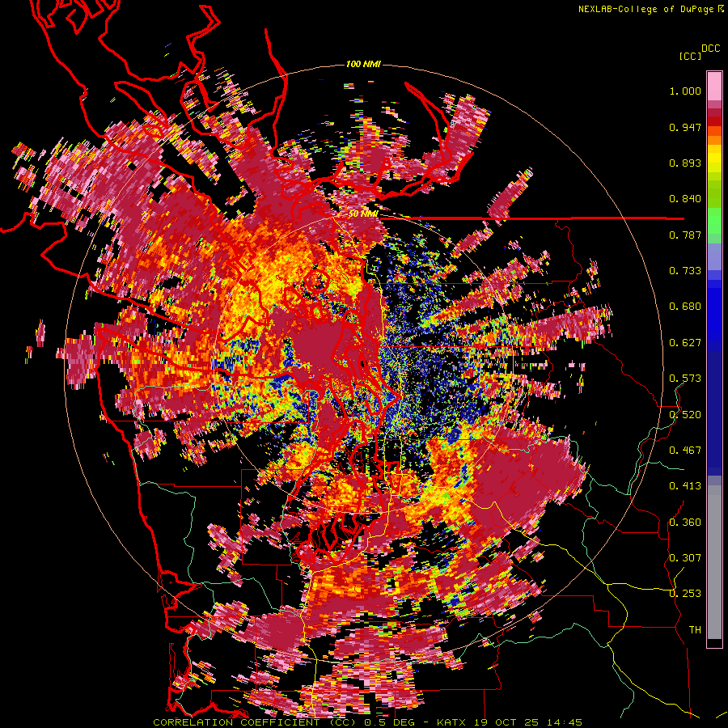
Task: Click the 0.307 legend value
Action: [x=685, y=558]
